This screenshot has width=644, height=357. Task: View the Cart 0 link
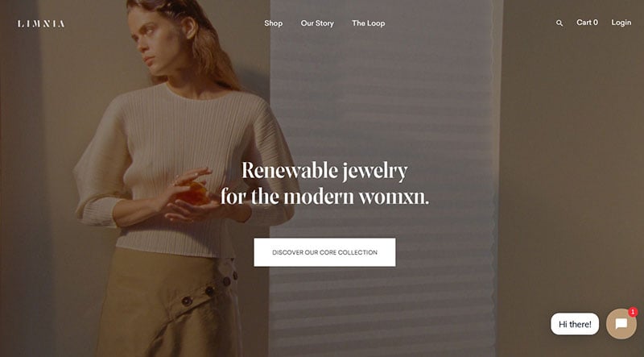coord(587,23)
